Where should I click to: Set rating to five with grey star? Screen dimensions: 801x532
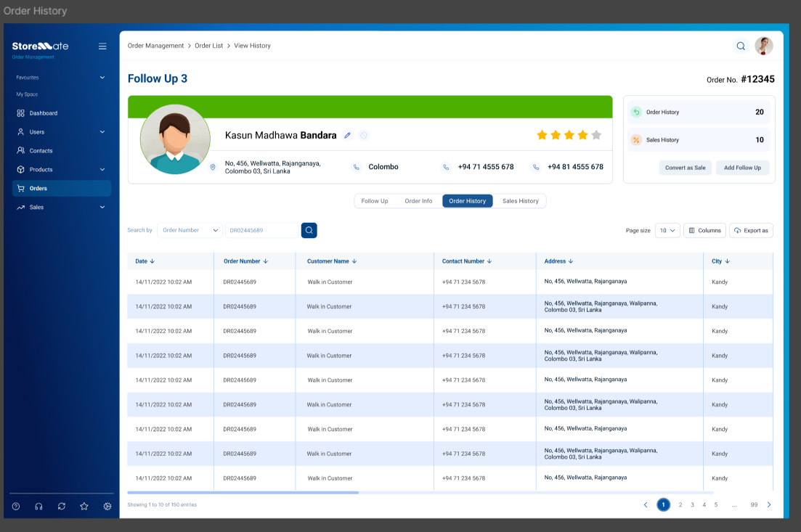click(596, 135)
